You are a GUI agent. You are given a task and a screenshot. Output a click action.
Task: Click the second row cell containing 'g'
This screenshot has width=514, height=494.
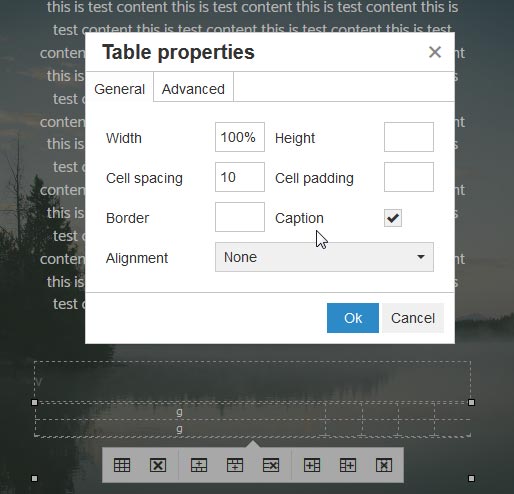pyautogui.click(x=179, y=428)
